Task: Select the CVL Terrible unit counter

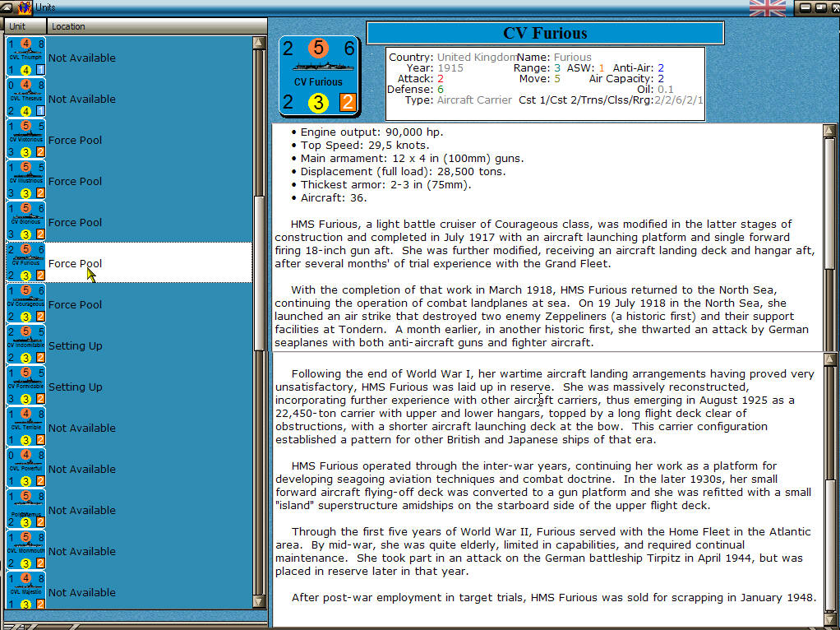Action: click(x=25, y=428)
